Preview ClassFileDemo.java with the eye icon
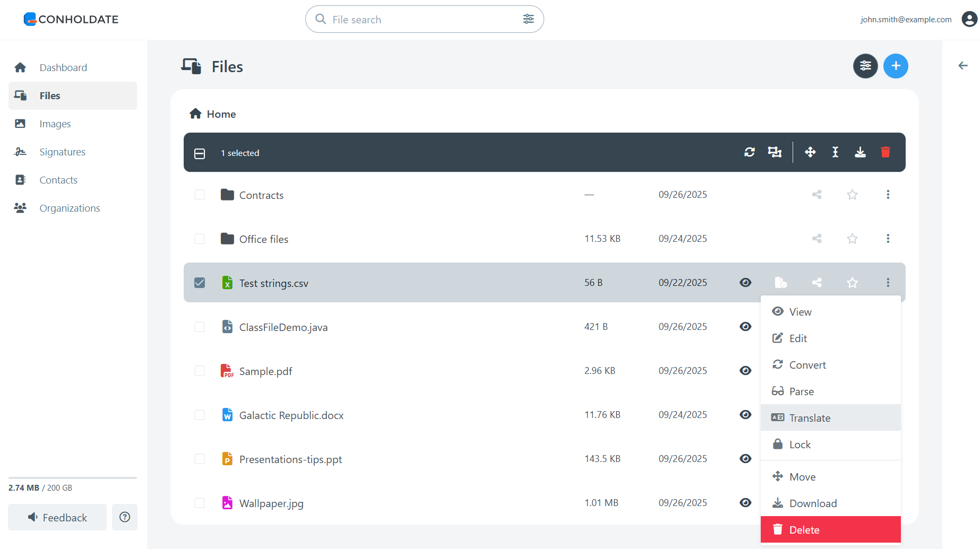980x549 pixels. coord(745,327)
